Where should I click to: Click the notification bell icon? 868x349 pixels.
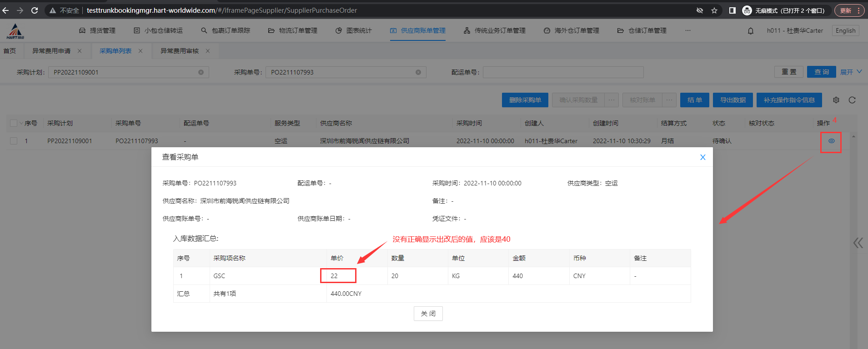click(x=751, y=31)
